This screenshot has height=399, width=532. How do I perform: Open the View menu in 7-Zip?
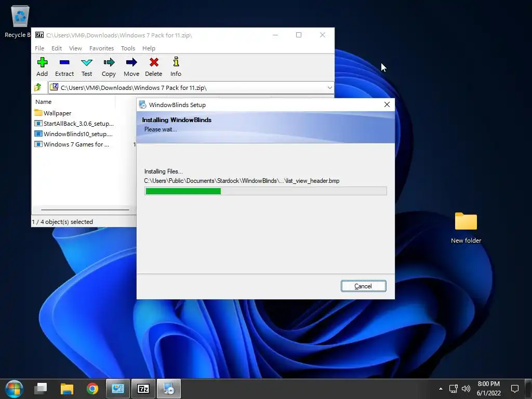tap(75, 48)
